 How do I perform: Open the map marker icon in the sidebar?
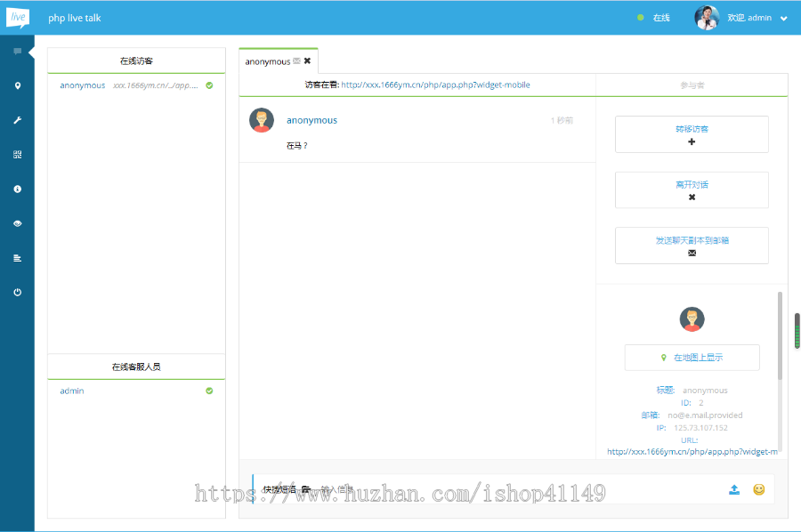click(18, 85)
